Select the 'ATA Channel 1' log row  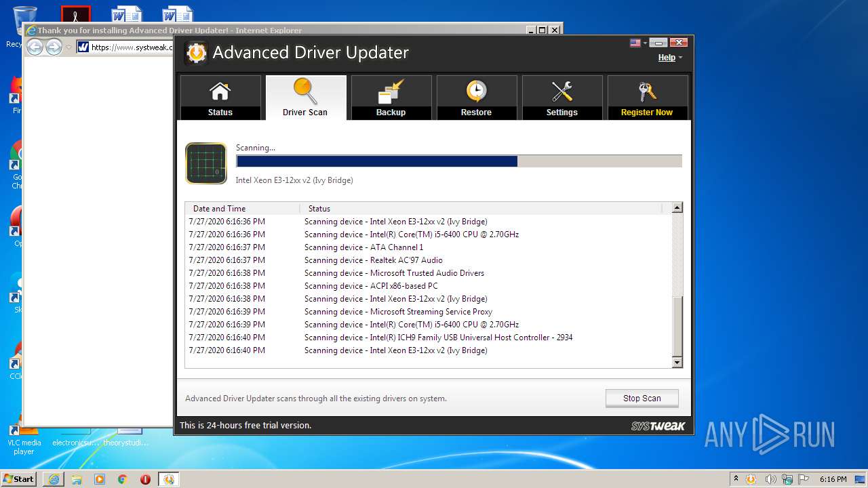pos(429,247)
